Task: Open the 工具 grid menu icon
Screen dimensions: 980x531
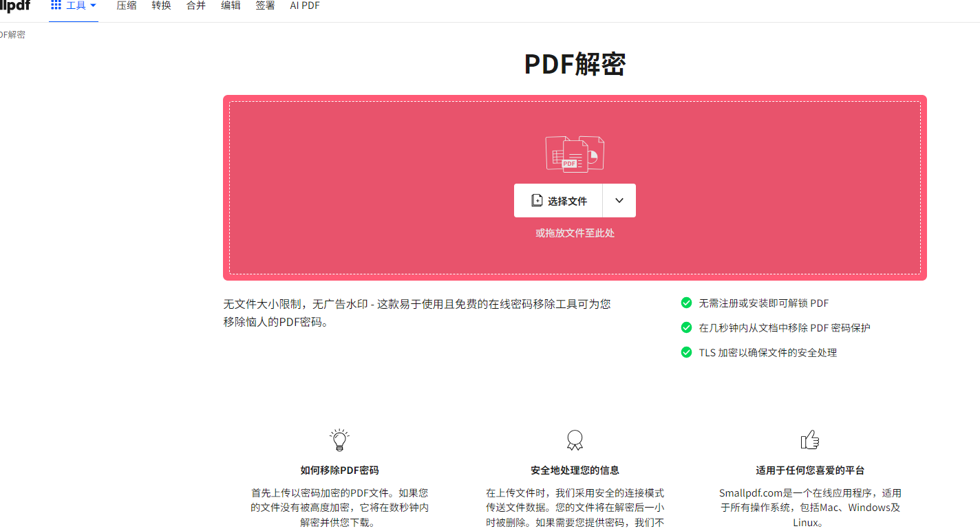Action: [56, 6]
